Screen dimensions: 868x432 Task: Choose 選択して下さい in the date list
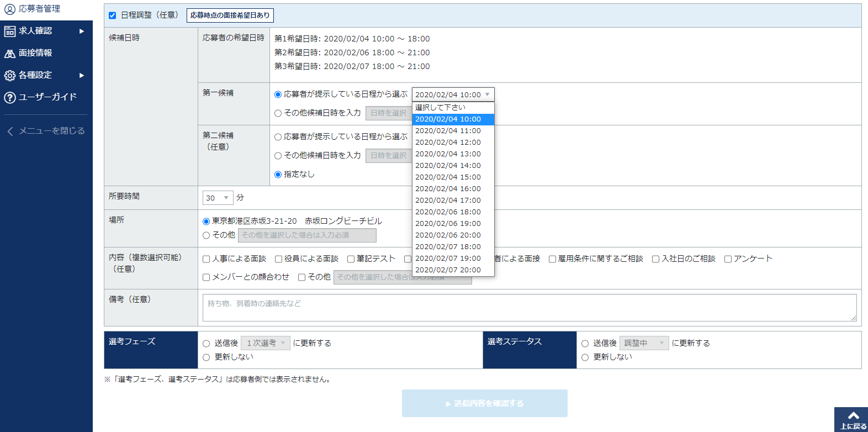[x=453, y=108]
